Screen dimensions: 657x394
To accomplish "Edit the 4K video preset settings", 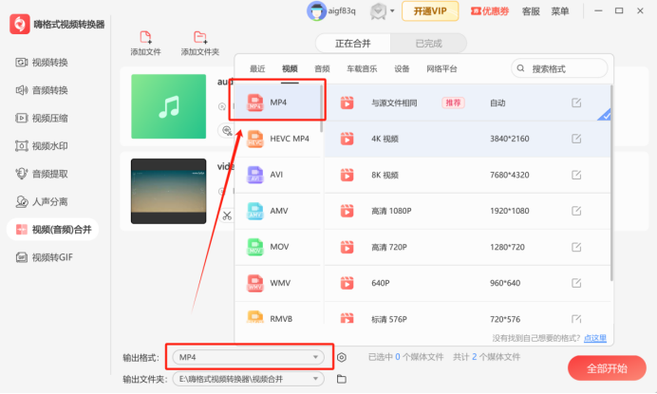I will [x=576, y=139].
